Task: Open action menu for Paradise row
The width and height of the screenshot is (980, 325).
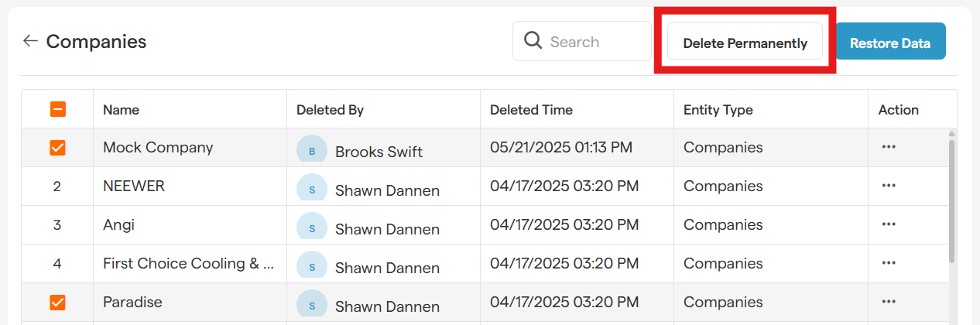Action: pos(889,302)
